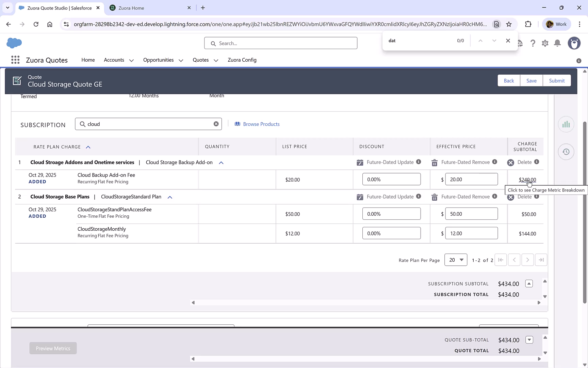
Task: Click Future-Dated Remove trash icon for Base Plans
Action: pyautogui.click(x=435, y=197)
